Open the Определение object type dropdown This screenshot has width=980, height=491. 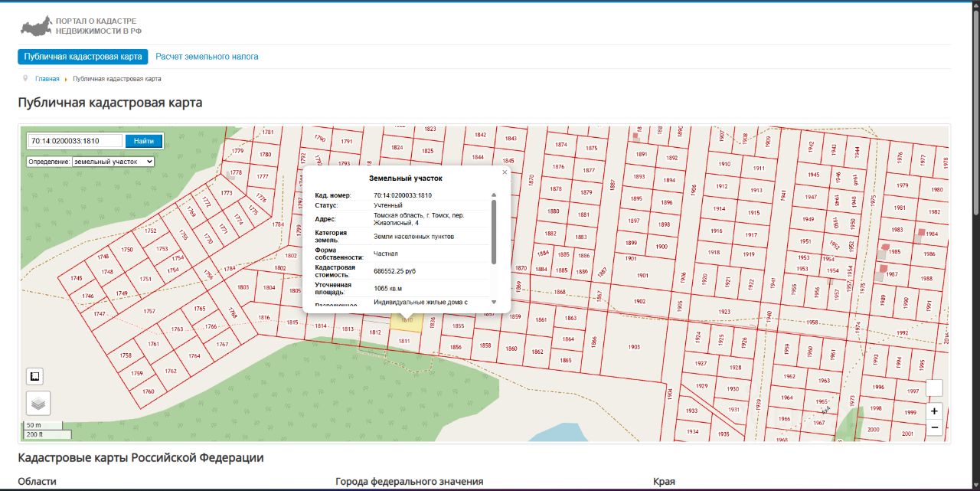tap(113, 162)
